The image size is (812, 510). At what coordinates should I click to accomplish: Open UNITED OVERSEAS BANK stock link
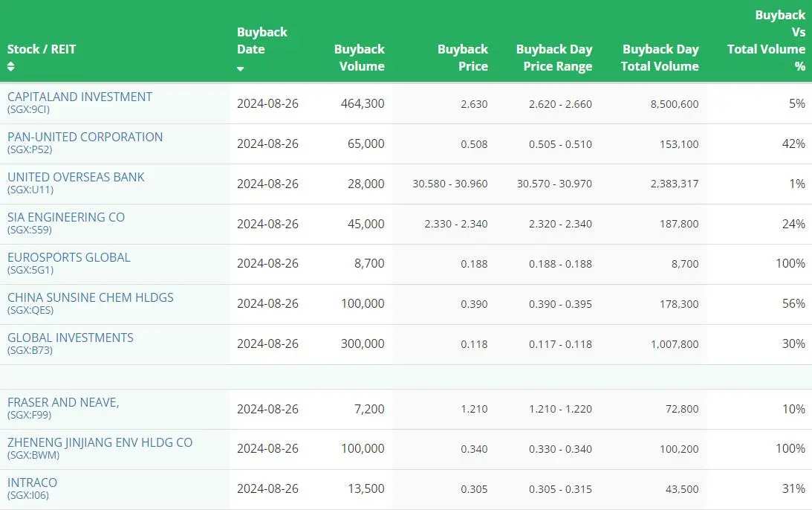76,177
